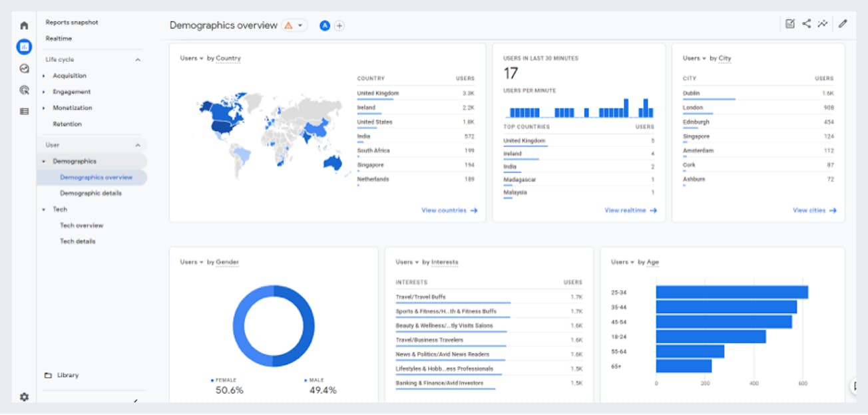Image resolution: width=868 pixels, height=415 pixels.
Task: Open the Realtime report
Action: 61,38
